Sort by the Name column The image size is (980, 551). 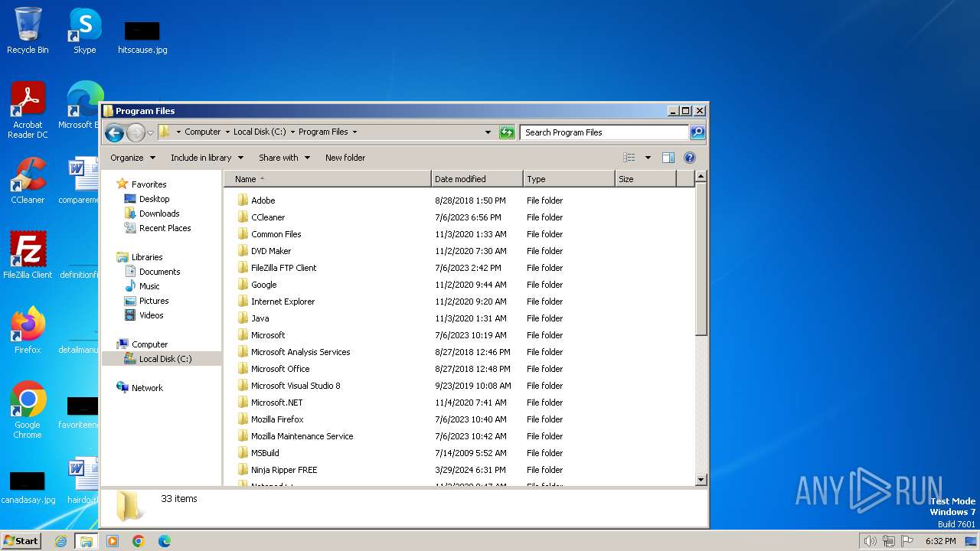328,179
